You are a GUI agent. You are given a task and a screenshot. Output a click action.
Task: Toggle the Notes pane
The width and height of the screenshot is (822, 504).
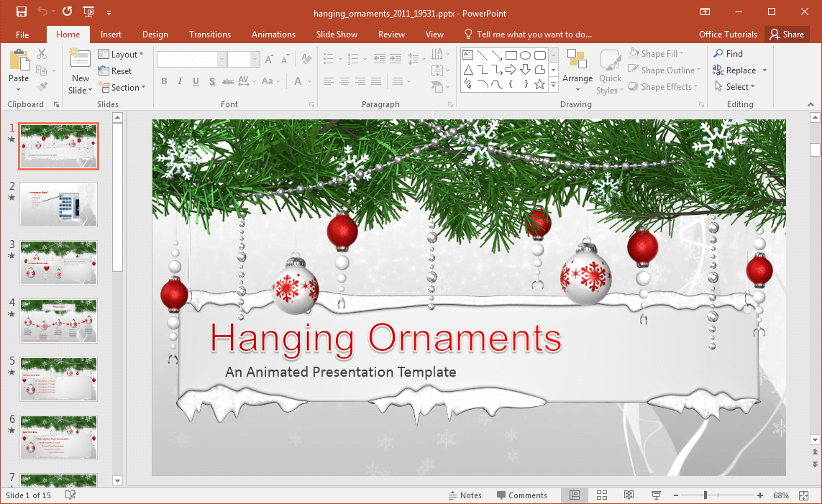pos(465,495)
